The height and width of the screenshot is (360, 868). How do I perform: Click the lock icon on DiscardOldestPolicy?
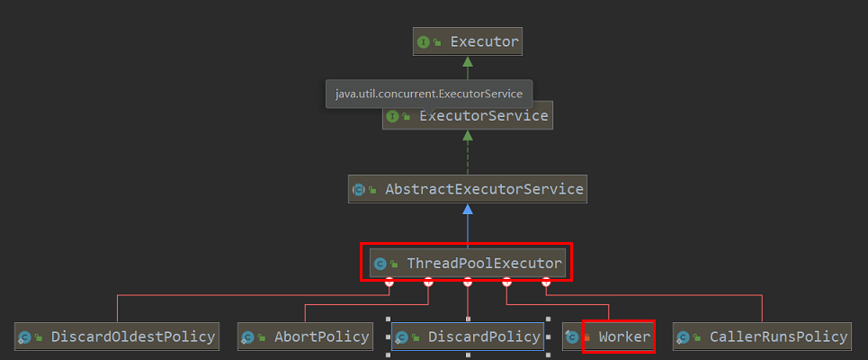tap(38, 337)
